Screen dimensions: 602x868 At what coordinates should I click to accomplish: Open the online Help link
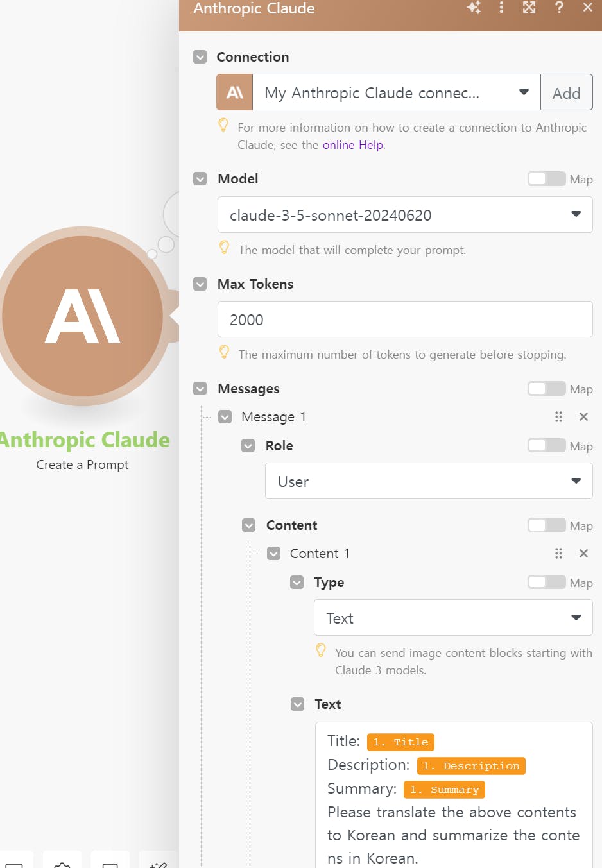(x=353, y=145)
